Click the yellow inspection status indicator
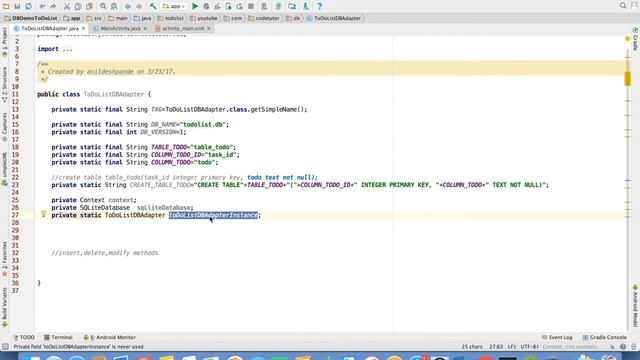 627,39
